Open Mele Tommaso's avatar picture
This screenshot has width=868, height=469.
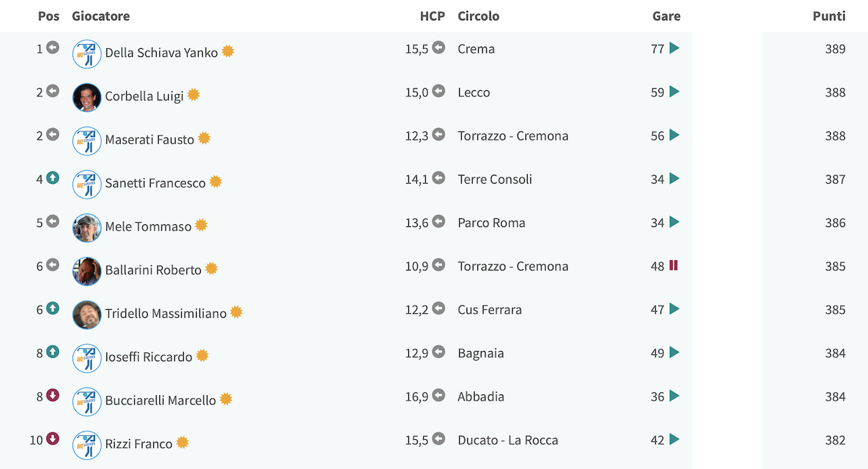pyautogui.click(x=87, y=228)
